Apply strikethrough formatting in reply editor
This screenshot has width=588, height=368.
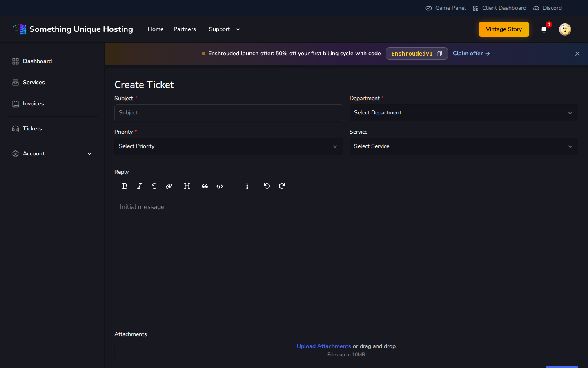[154, 186]
